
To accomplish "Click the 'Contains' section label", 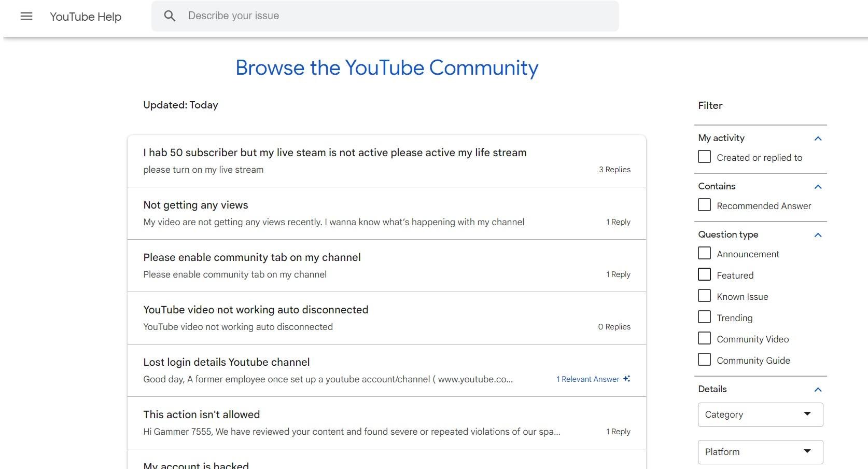I will coord(717,186).
